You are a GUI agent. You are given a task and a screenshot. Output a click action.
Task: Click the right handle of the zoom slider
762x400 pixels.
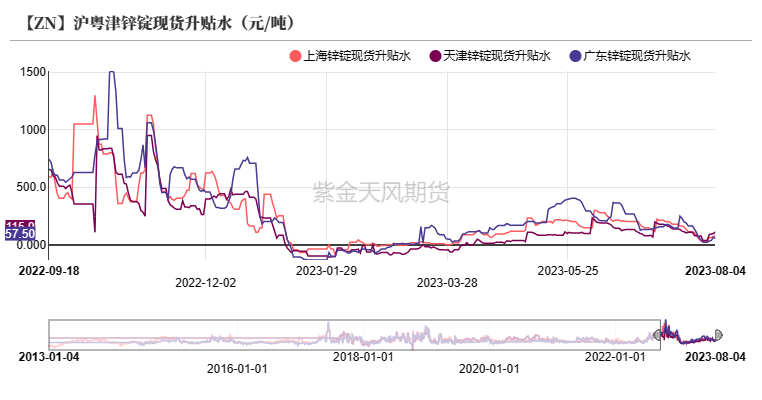click(717, 334)
